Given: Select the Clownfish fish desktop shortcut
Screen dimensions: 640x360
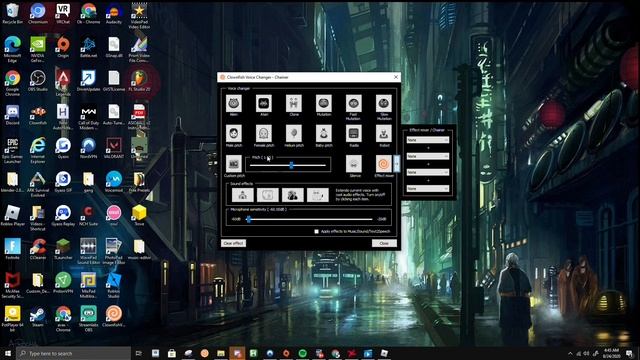Looking at the screenshot, I should (38, 114).
